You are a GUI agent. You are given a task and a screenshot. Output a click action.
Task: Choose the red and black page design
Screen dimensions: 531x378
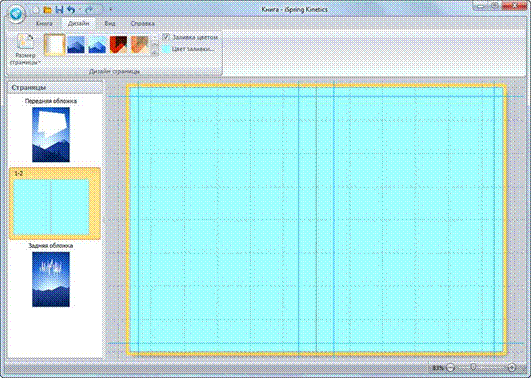click(118, 45)
